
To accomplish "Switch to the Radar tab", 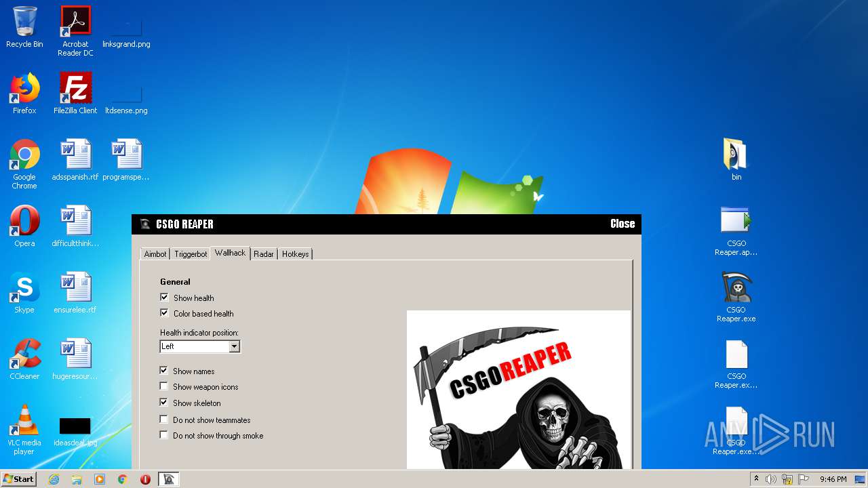I will pos(264,254).
